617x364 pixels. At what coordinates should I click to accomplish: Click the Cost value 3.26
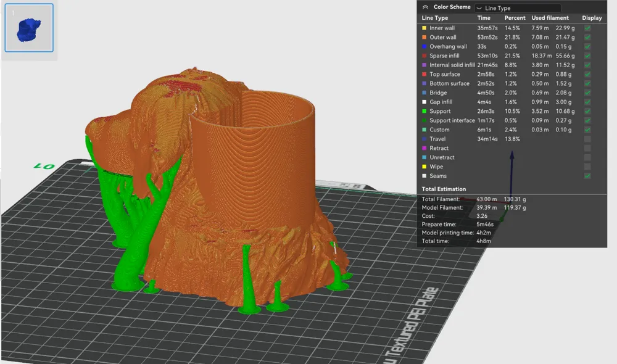(x=482, y=216)
